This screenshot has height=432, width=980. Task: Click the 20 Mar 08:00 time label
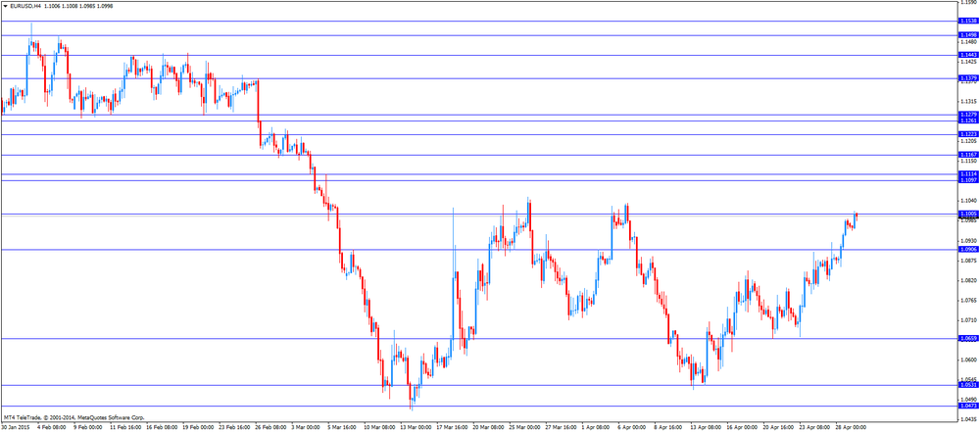(488, 428)
